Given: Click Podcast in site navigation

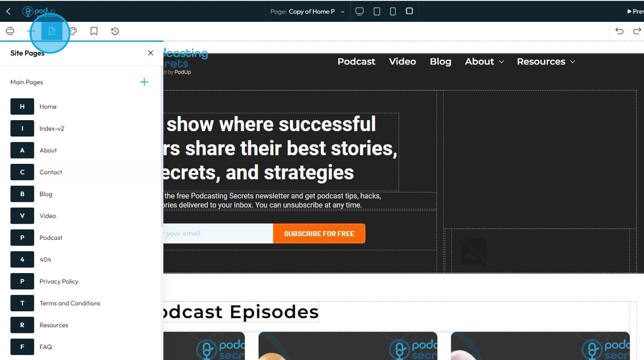Looking at the screenshot, I should click(356, 62).
